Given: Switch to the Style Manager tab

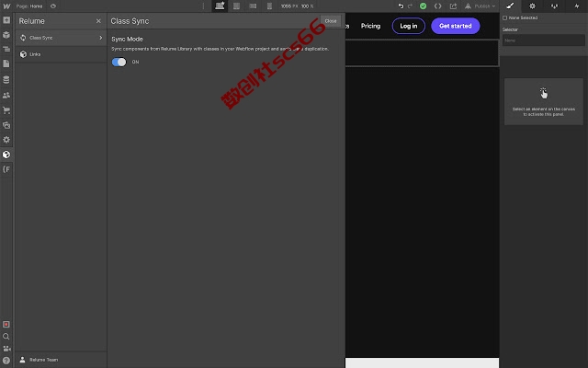Looking at the screenshot, I should coord(554,6).
